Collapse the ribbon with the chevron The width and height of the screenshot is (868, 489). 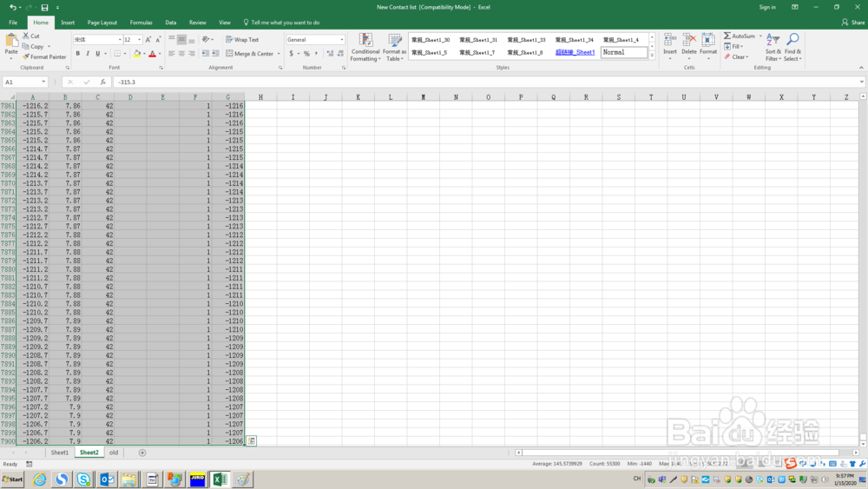point(861,68)
